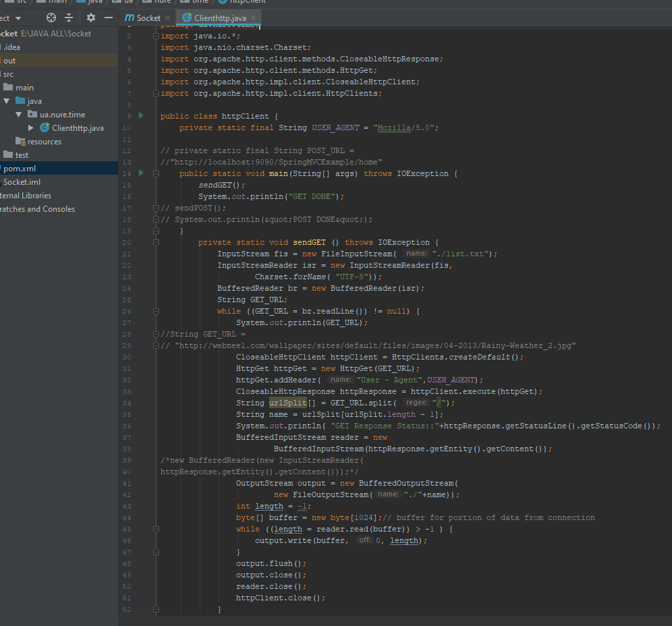Select the resources folder
The width and height of the screenshot is (672, 626).
coord(44,142)
